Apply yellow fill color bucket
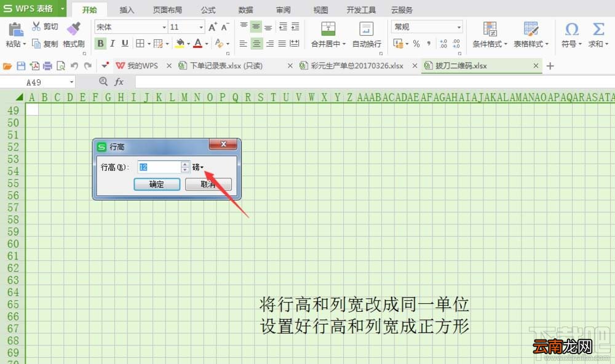 pyautogui.click(x=180, y=44)
